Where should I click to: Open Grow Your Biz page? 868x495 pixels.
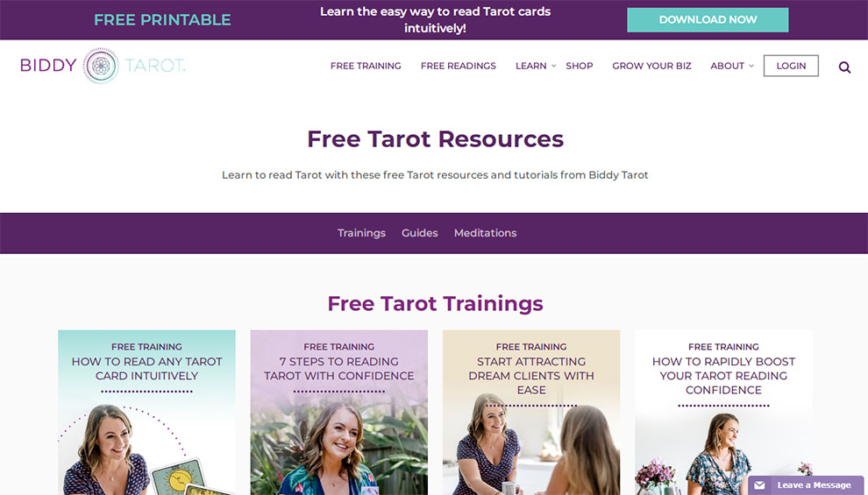[x=651, y=66]
